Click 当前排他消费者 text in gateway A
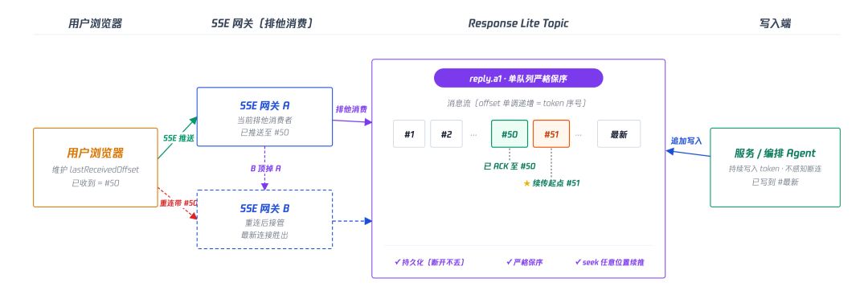The image size is (868, 307). [264, 120]
